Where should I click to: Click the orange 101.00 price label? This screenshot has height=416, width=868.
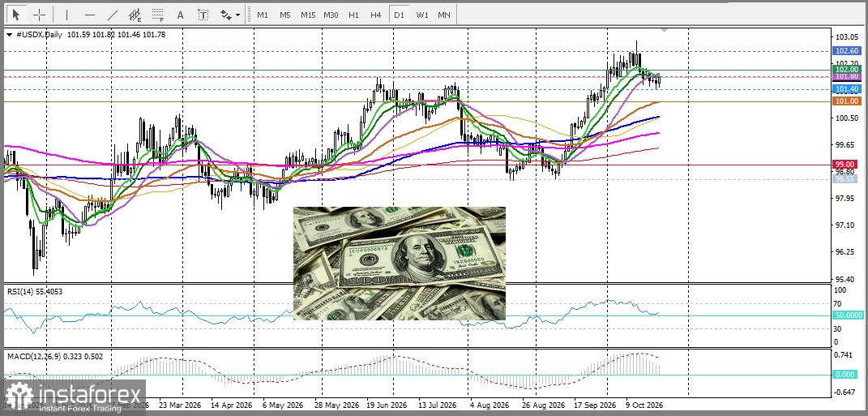point(846,101)
